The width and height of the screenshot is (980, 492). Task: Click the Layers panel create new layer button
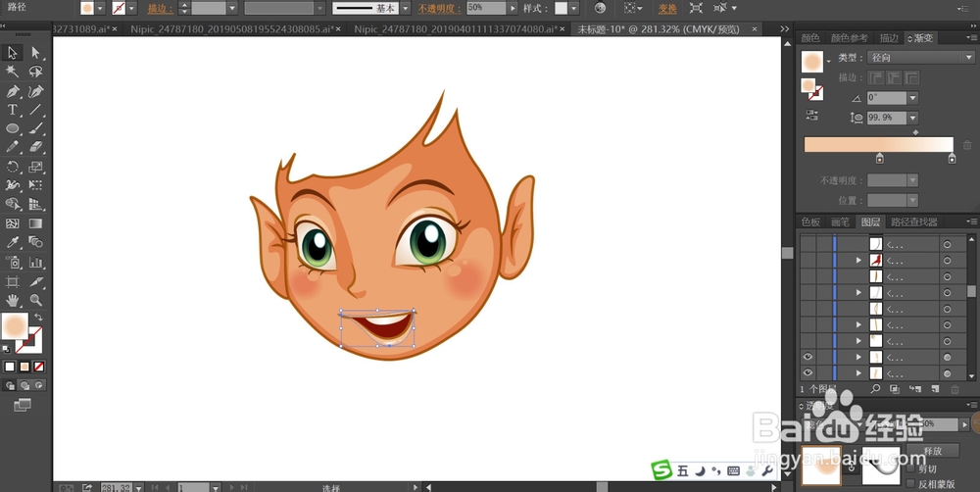tap(935, 389)
